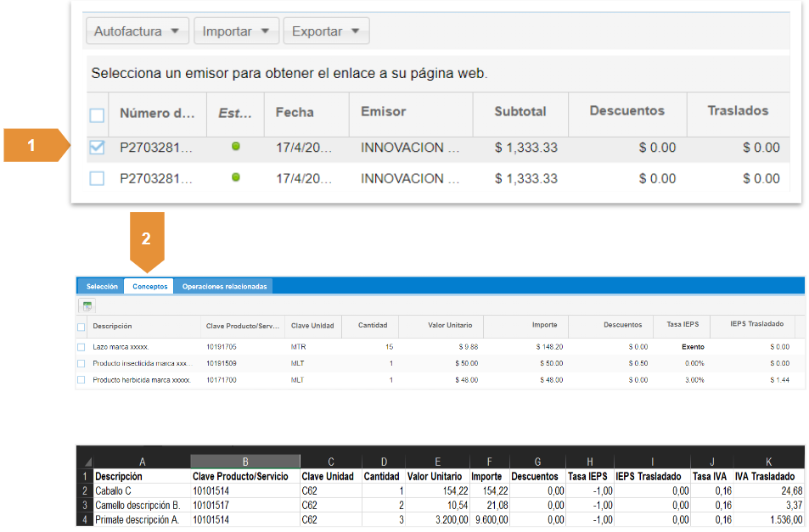Open the Autofactura dropdown
Image resolution: width=809 pixels, height=532 pixels.
137,31
